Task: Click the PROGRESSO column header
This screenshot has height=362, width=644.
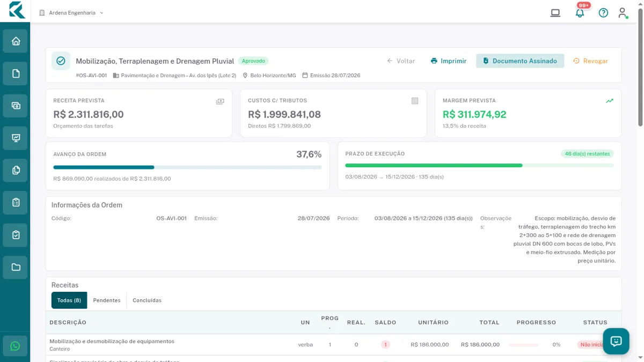Action: pyautogui.click(x=536, y=323)
